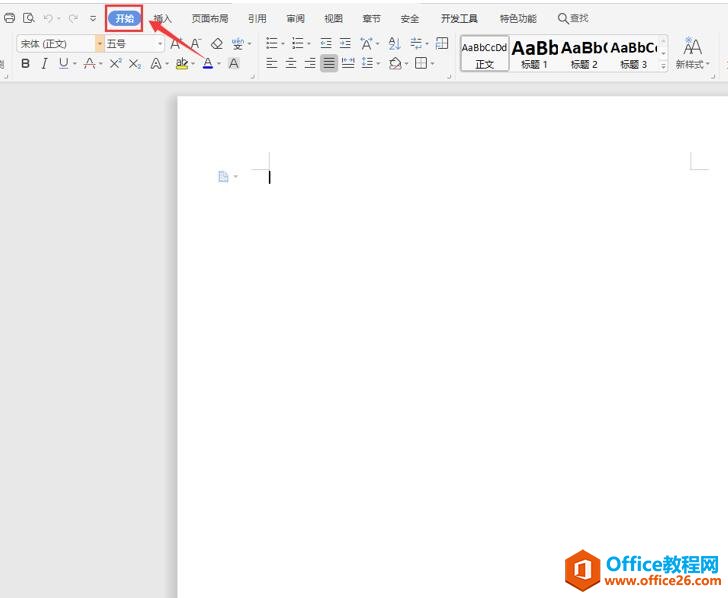Toggle Underline formatting
This screenshot has height=598, width=728.
click(64, 63)
